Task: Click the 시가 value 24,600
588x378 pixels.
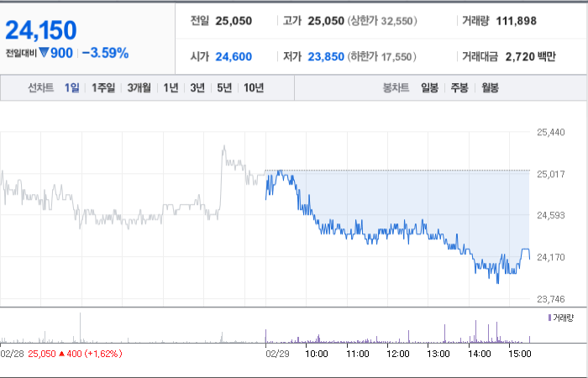Action: click(x=234, y=56)
